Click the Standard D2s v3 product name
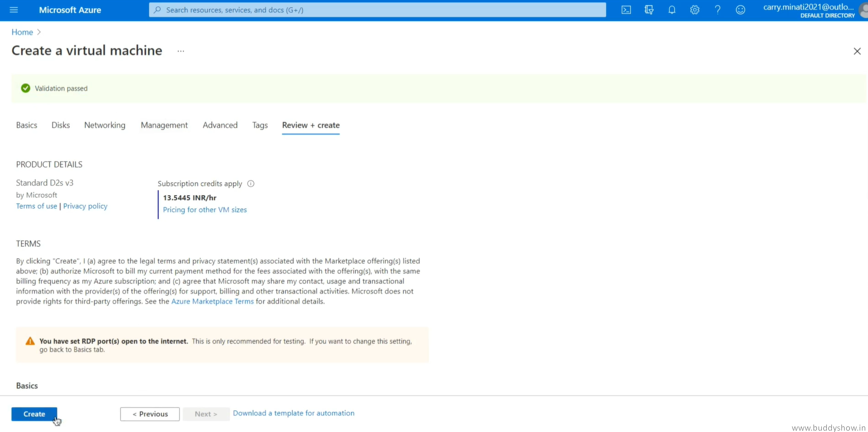 pyautogui.click(x=45, y=183)
